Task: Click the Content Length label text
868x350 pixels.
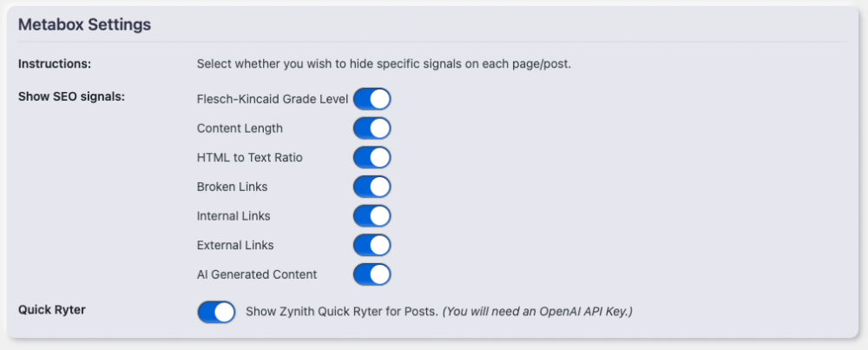Action: tap(240, 129)
